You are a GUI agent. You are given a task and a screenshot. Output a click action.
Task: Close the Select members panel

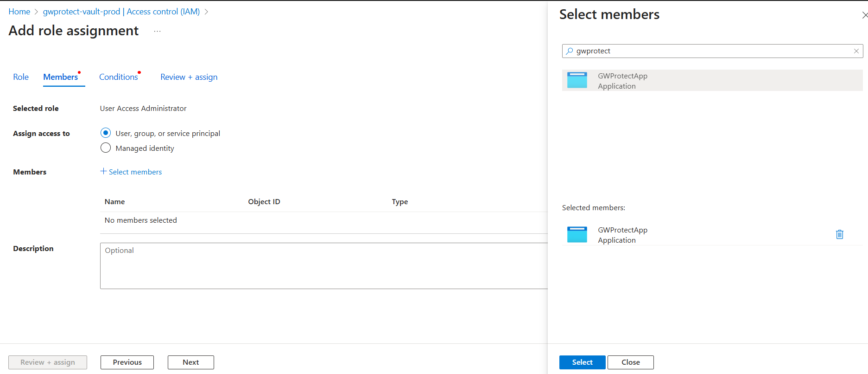(x=864, y=15)
